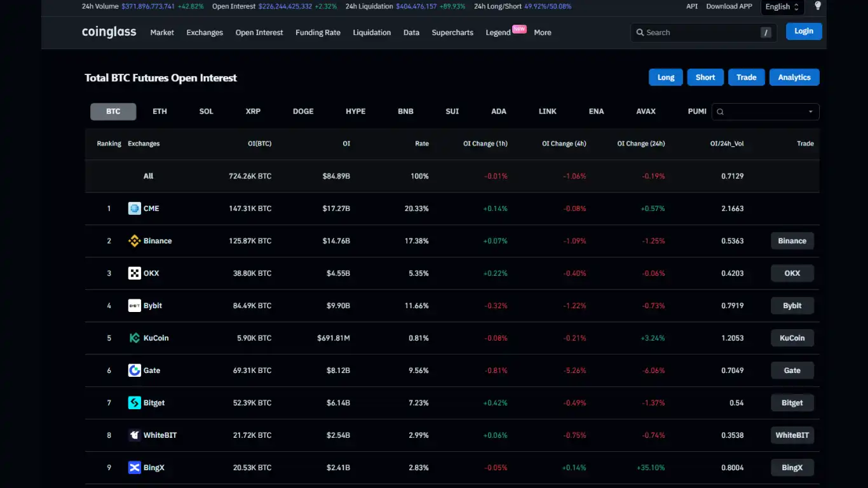Open the Exchanges menu
Viewport: 868px width, 488px height.
coord(205,32)
